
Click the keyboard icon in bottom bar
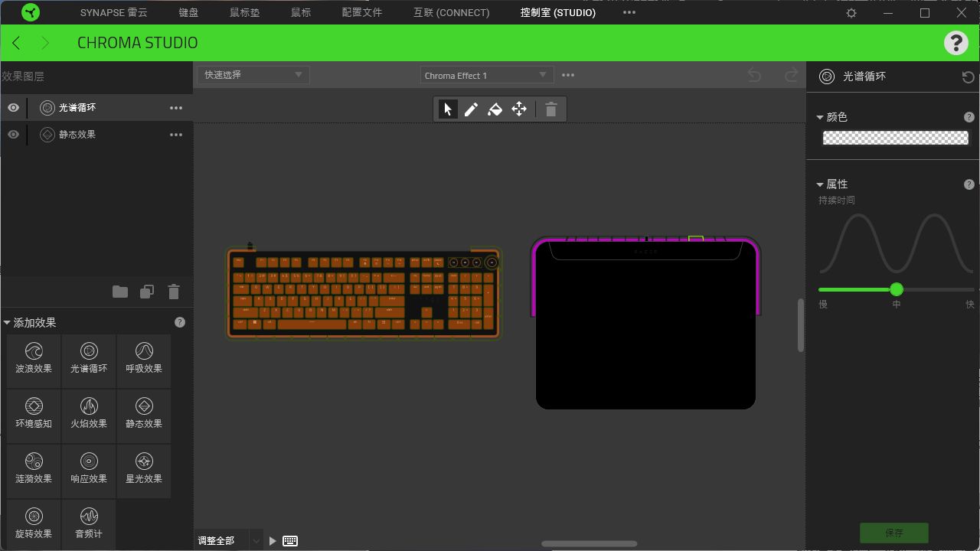(290, 541)
